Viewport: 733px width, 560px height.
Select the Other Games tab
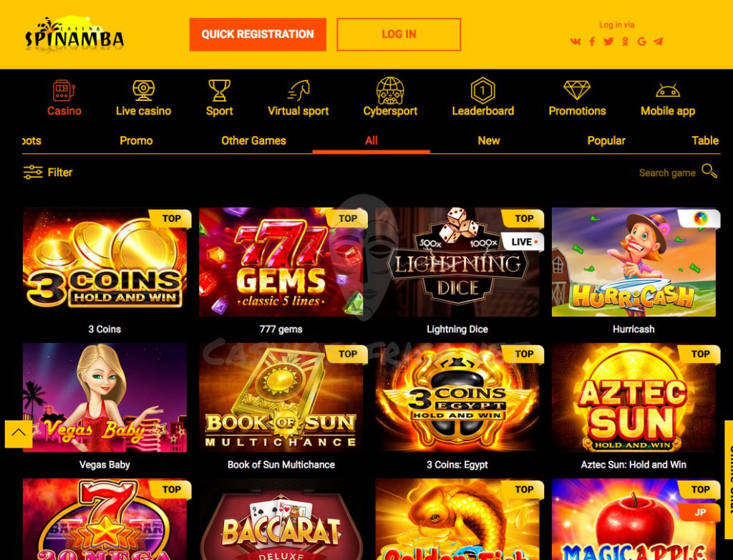253,140
